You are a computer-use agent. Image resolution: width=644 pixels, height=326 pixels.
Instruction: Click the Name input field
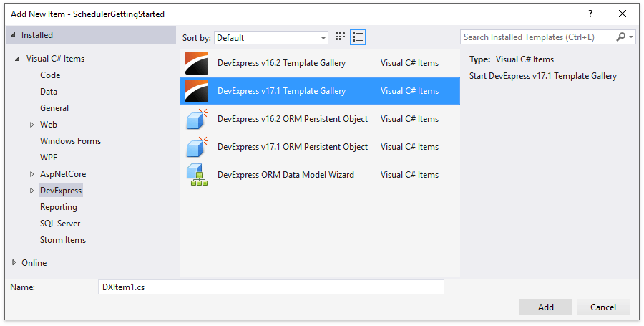pyautogui.click(x=271, y=287)
